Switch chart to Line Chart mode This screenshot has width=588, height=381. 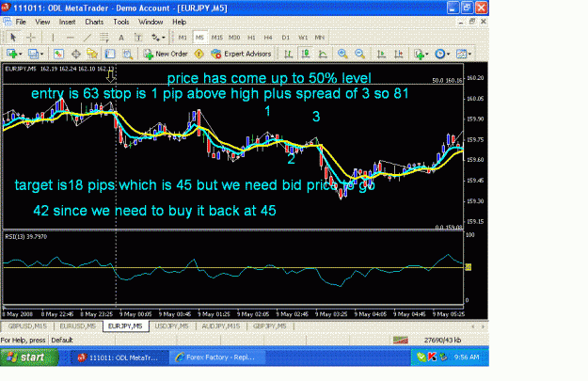(323, 54)
